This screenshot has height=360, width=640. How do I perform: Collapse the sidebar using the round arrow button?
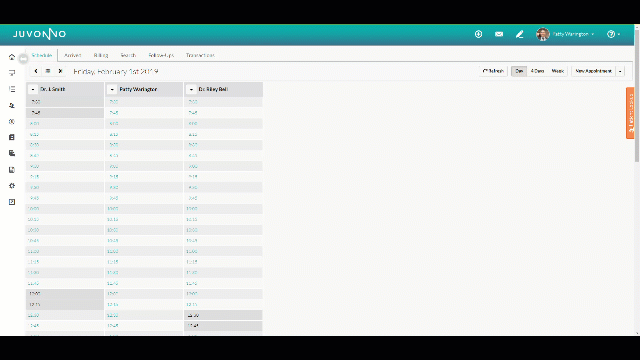point(23,59)
